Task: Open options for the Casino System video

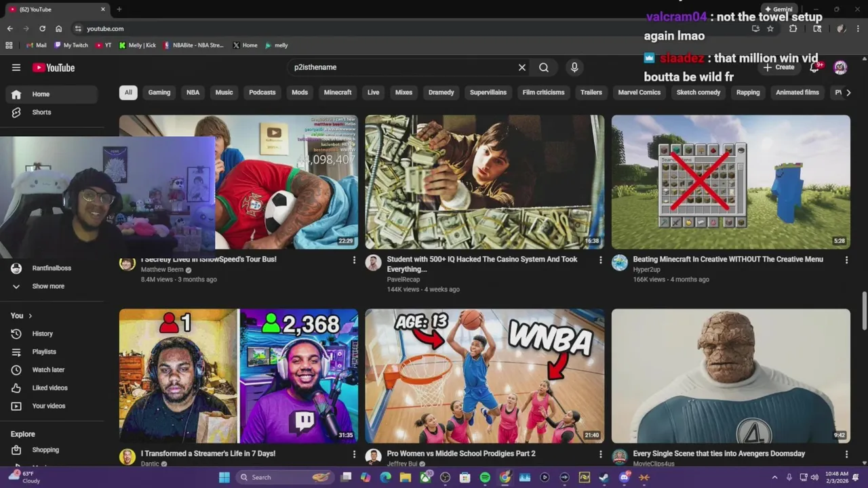Action: (x=600, y=260)
